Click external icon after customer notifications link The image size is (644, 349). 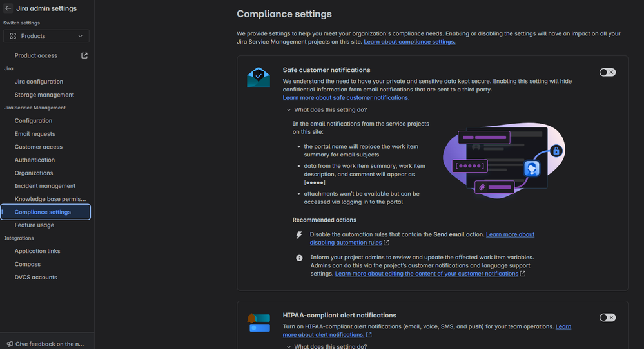(522, 274)
